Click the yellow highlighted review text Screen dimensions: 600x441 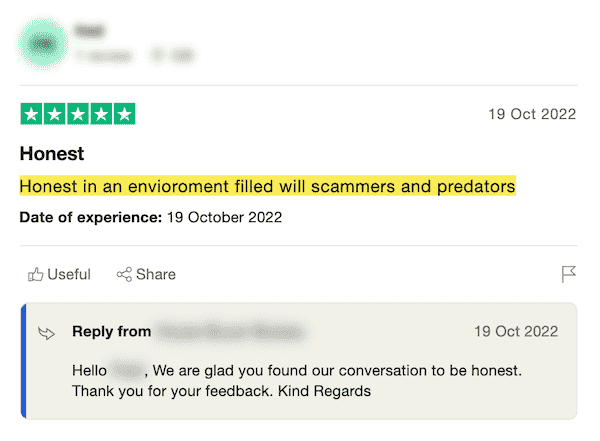coord(267,186)
